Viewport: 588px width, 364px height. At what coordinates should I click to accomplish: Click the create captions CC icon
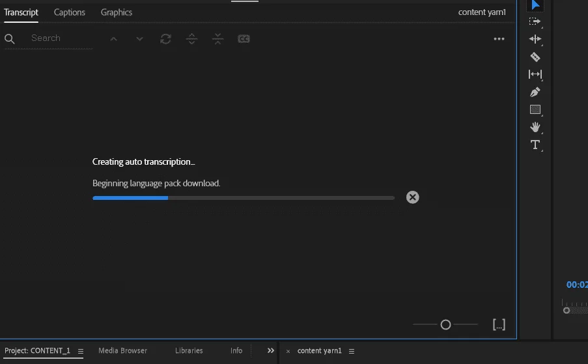244,38
